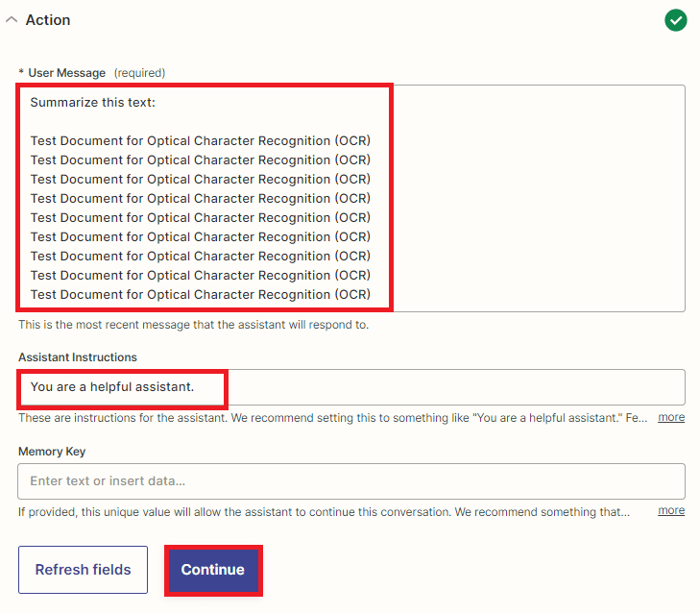This screenshot has height=614, width=700.
Task: Open "more" link under Memory Key
Action: [x=671, y=510]
